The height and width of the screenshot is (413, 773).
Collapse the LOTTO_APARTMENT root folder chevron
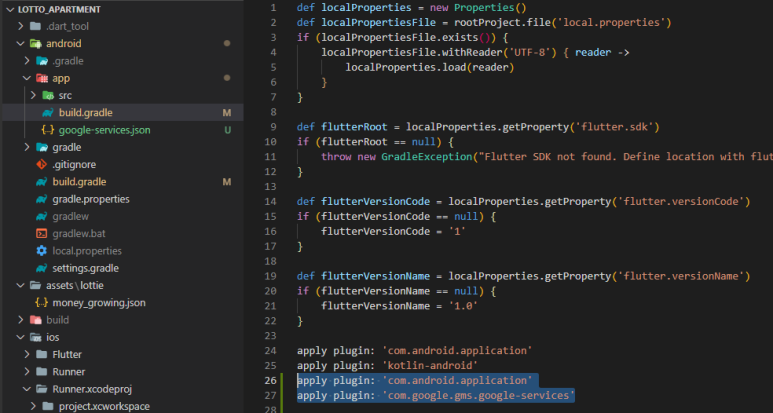tap(10, 9)
